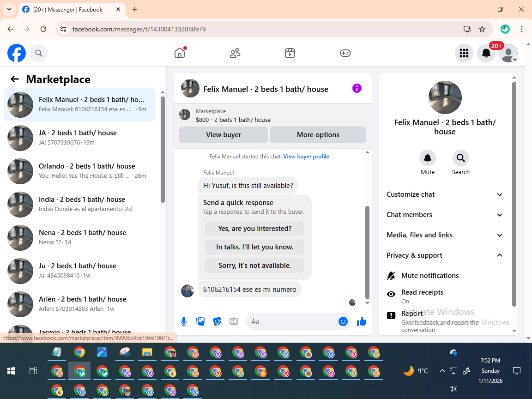Click the chat details panel scrollbar
The width and height of the screenshot is (532, 399).
pos(514,193)
